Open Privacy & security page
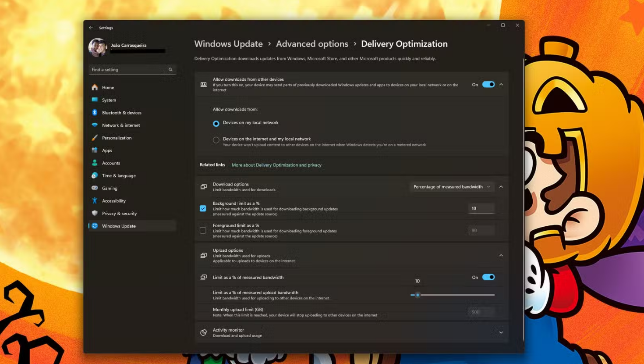644x364 pixels. pyautogui.click(x=132, y=213)
